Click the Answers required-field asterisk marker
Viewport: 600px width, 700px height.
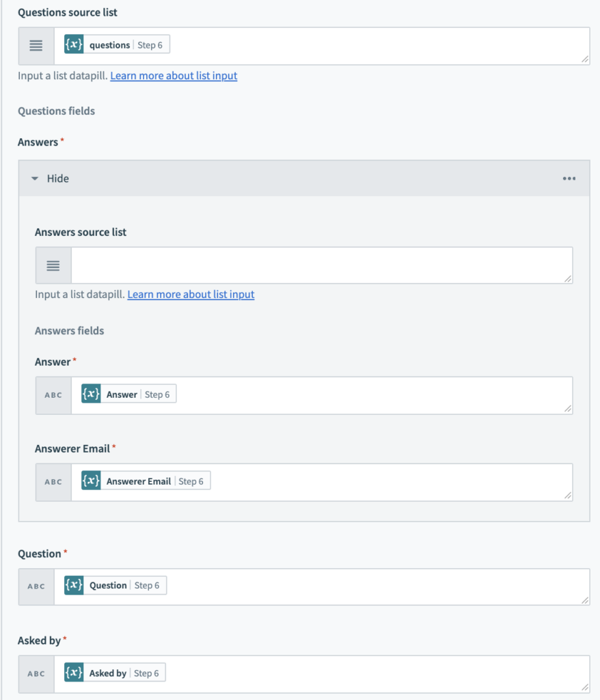pyautogui.click(x=64, y=139)
